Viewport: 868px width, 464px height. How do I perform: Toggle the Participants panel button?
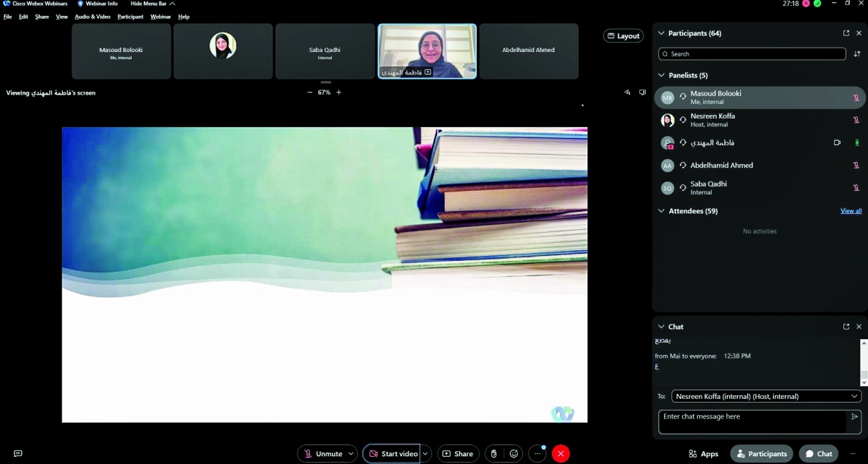click(x=761, y=454)
